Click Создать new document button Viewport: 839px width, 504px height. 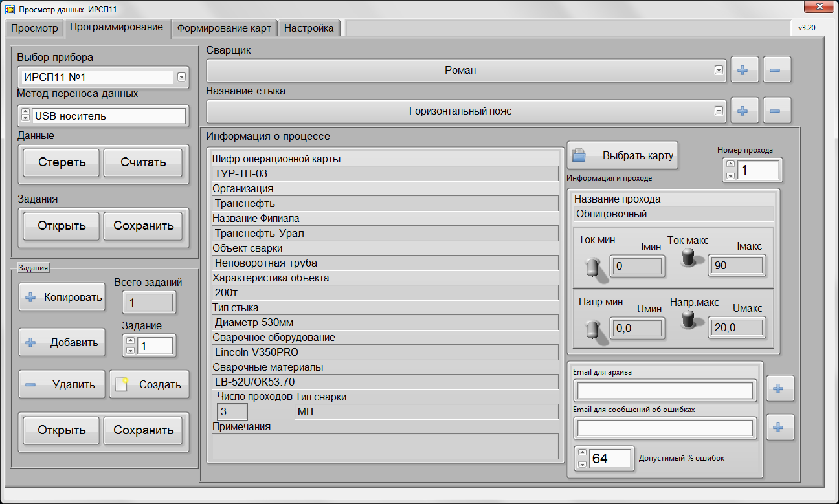point(149,384)
